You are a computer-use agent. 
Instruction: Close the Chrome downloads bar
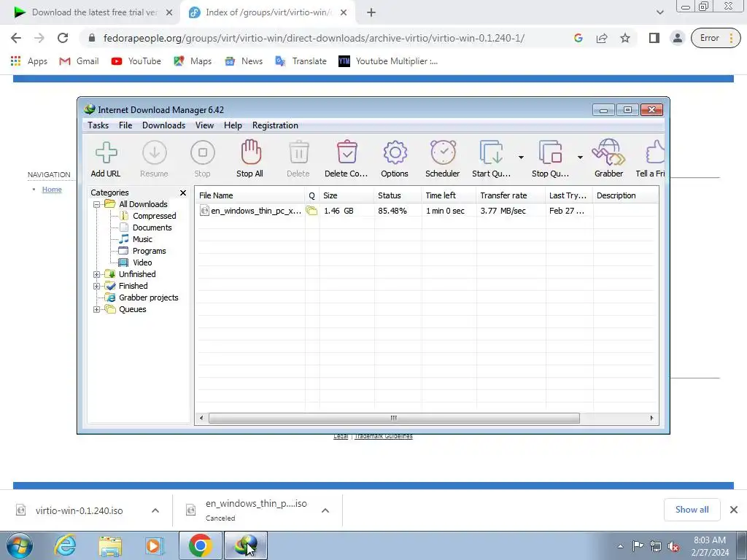pyautogui.click(x=734, y=510)
